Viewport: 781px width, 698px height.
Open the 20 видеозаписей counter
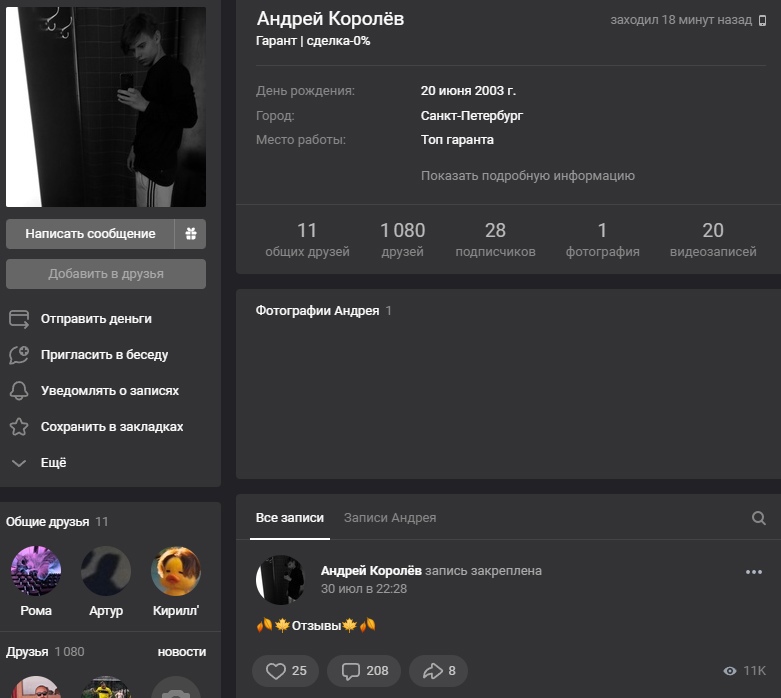tap(712, 240)
